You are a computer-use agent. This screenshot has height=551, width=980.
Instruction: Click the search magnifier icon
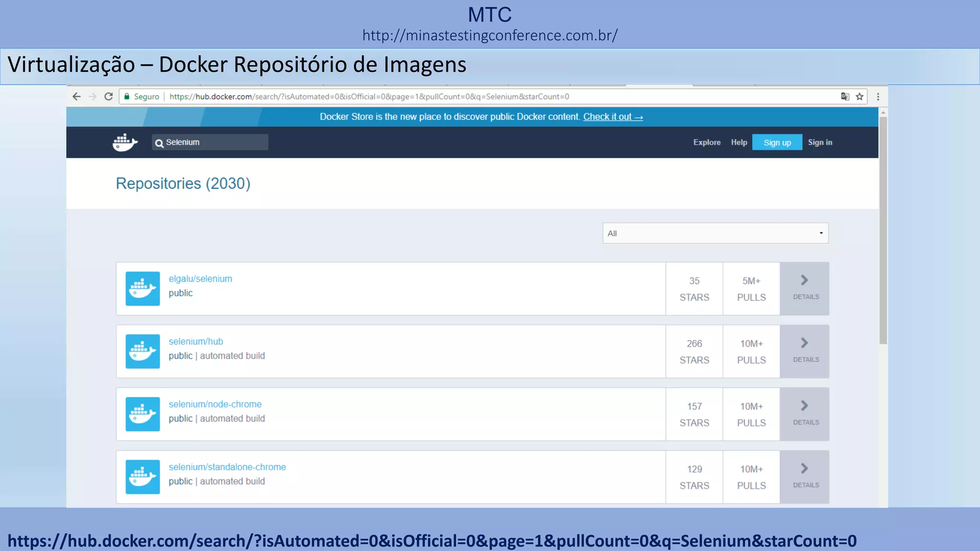159,143
